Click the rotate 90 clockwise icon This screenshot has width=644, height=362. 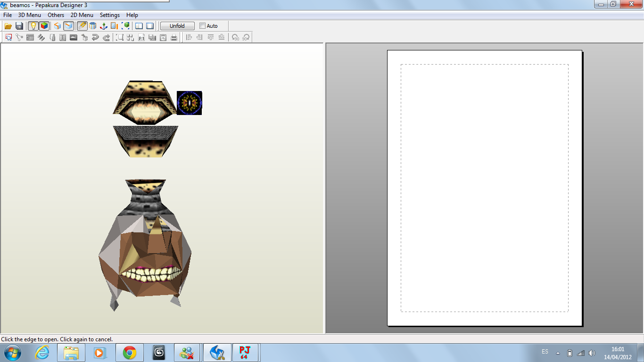(x=246, y=37)
